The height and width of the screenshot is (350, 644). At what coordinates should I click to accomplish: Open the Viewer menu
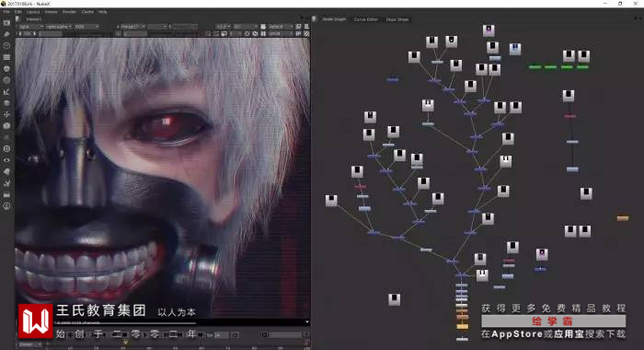51,12
